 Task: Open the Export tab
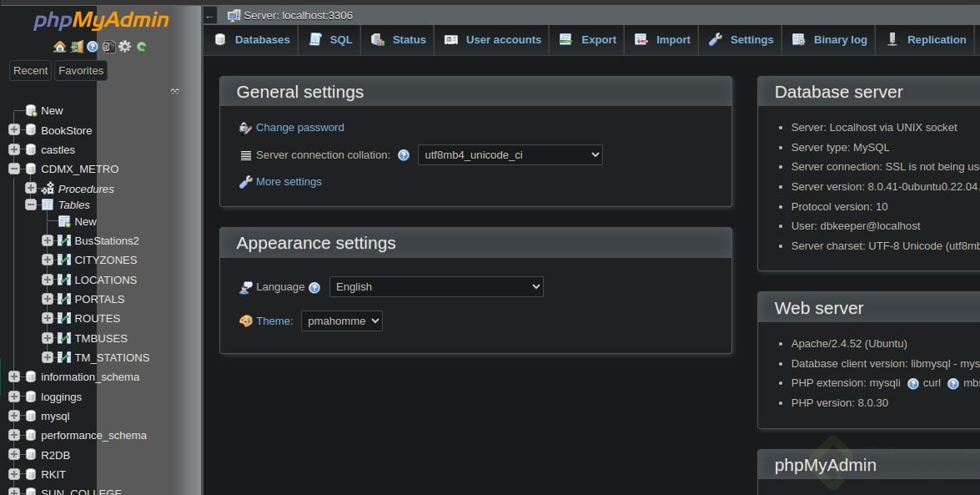tap(587, 39)
